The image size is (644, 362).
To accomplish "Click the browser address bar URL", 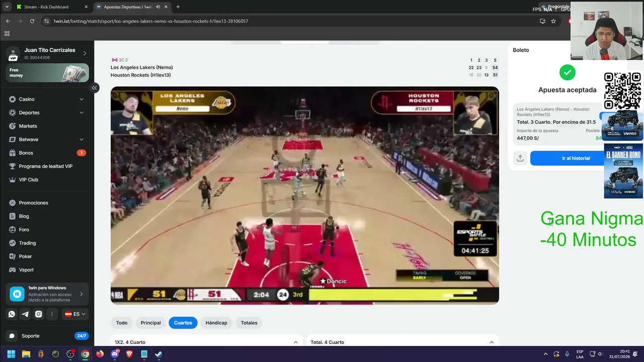I will (151, 21).
